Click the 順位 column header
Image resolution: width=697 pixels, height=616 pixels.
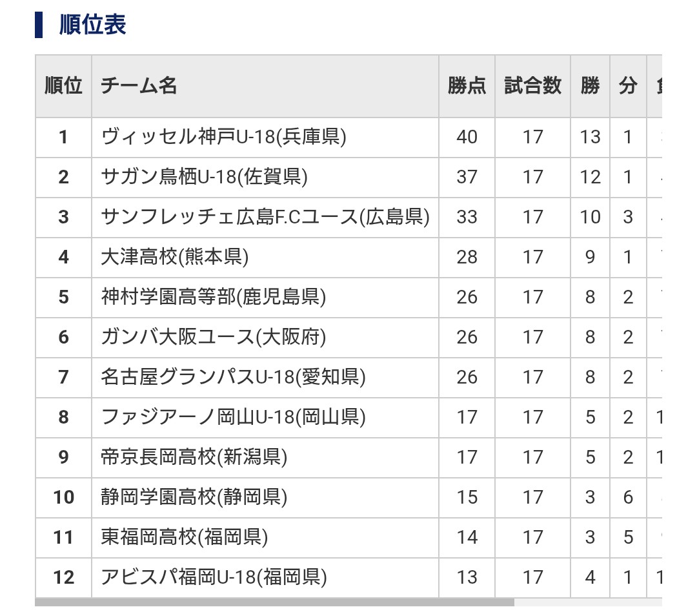[x=63, y=86]
